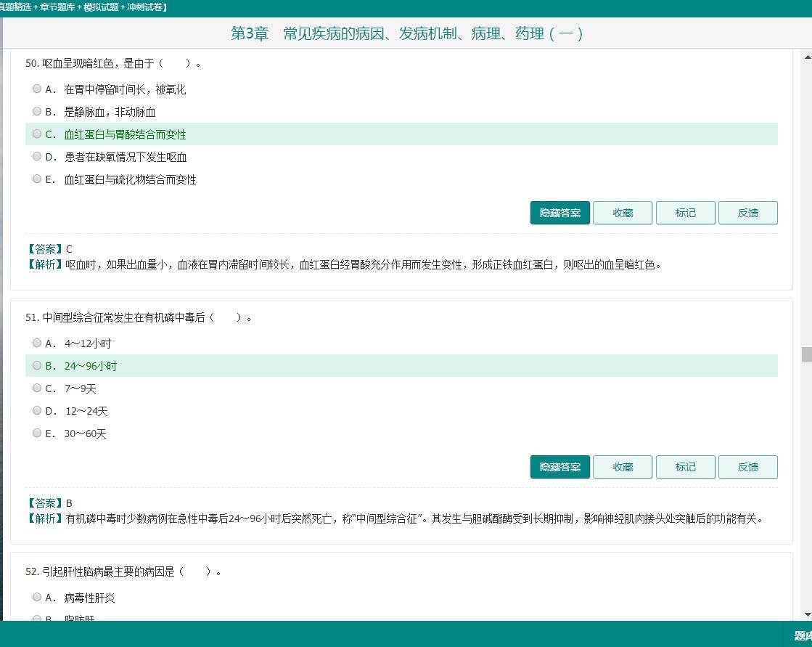Select option C 7～9天
The image size is (812, 647).
click(37, 388)
